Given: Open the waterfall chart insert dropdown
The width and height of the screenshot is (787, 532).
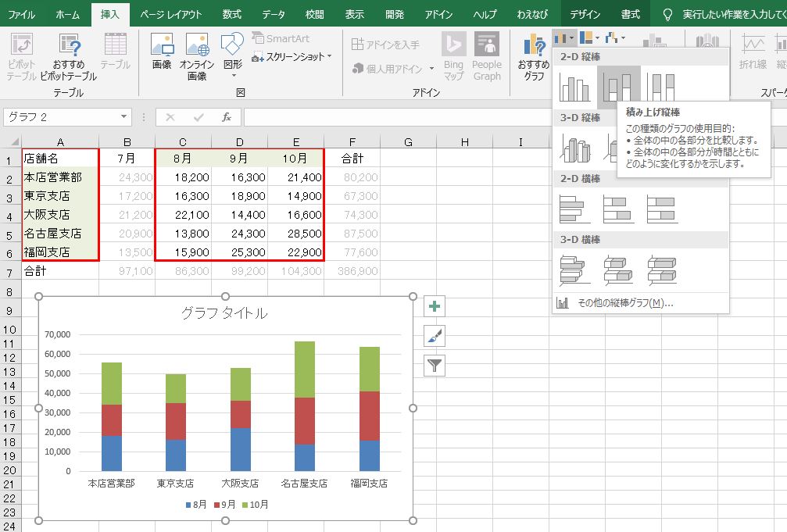Looking at the screenshot, I should (615, 38).
